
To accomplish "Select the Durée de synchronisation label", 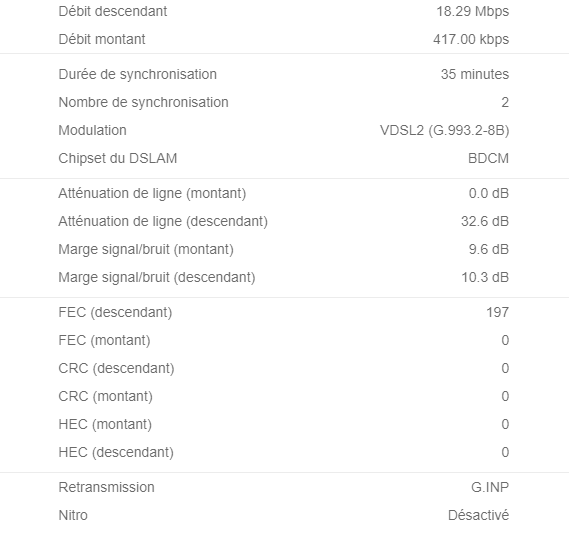I will [x=138, y=74].
